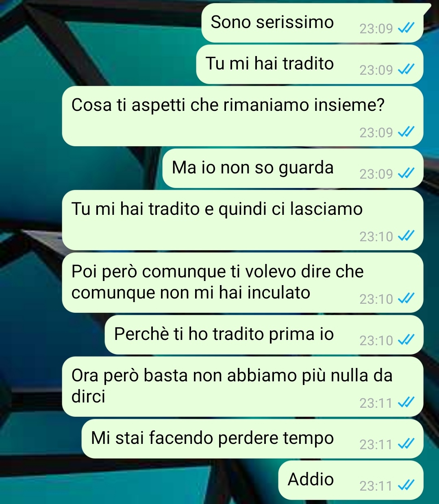Tap the 'Mi stai facendo perdere tempo' message
This screenshot has width=439, height=504.
[x=252, y=439]
